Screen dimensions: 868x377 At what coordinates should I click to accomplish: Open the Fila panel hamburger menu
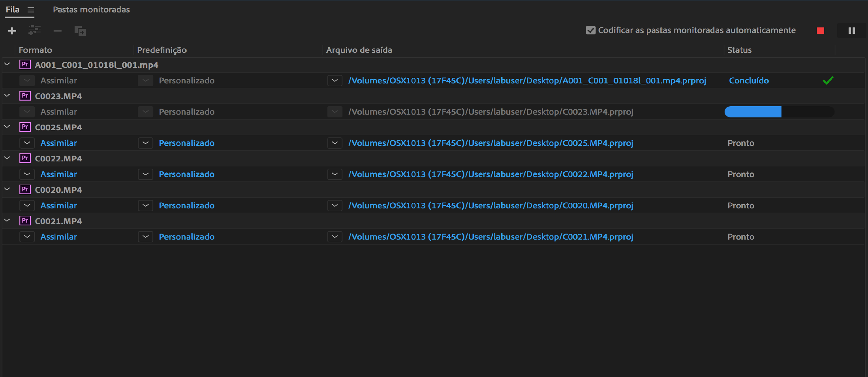click(31, 10)
